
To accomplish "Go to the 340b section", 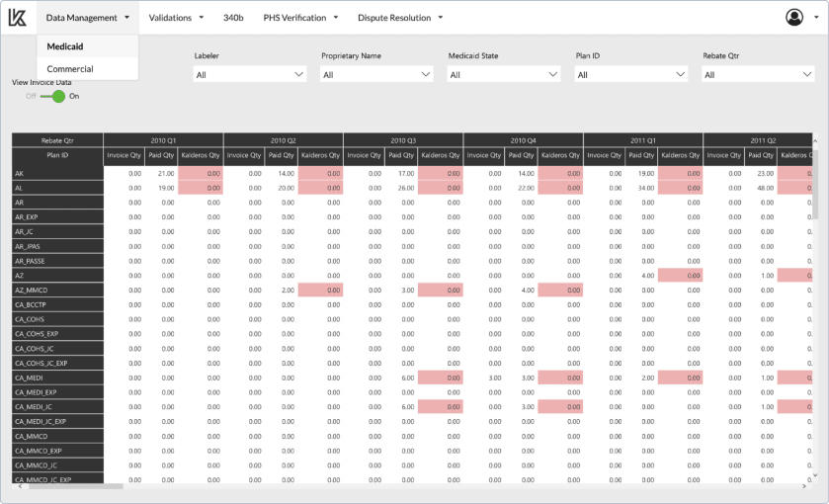I will 233,18.
